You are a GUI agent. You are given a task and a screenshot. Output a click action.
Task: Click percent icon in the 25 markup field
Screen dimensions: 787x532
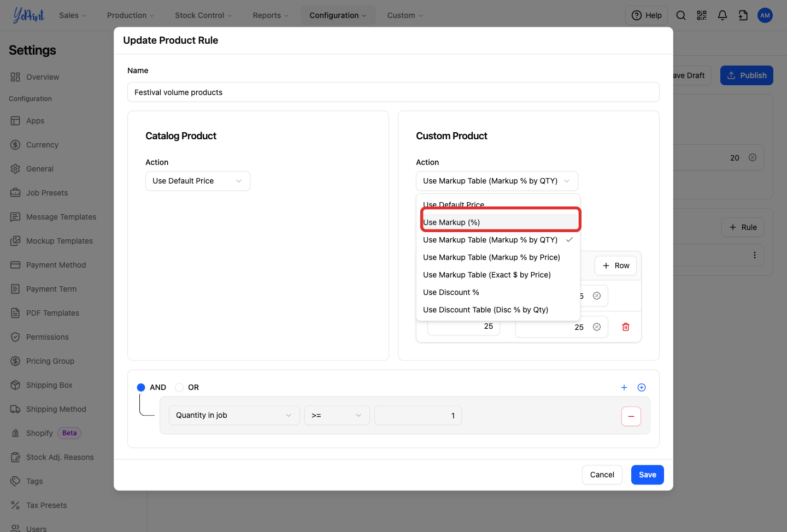tap(597, 327)
